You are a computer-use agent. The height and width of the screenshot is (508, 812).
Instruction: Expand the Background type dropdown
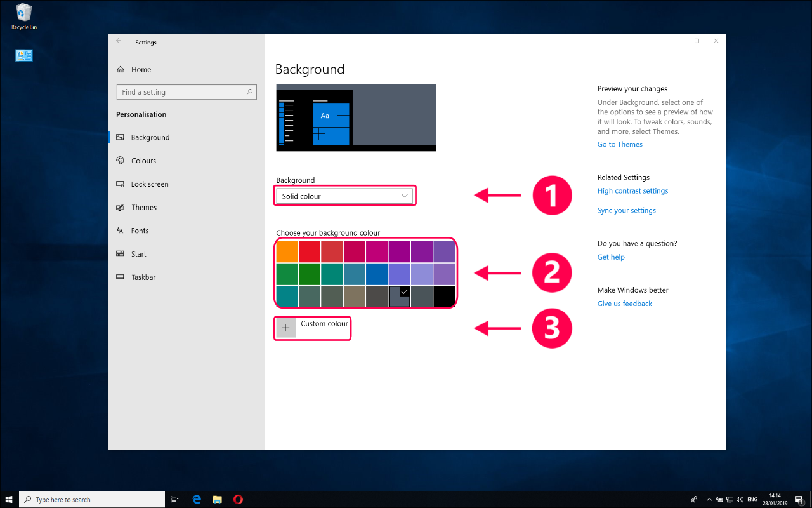point(344,196)
